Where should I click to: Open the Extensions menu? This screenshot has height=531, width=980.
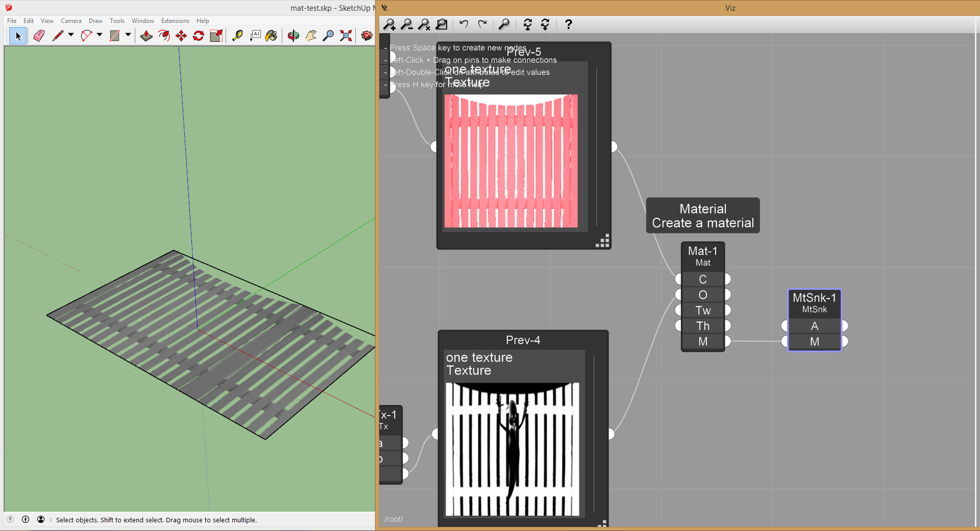pyautogui.click(x=175, y=21)
